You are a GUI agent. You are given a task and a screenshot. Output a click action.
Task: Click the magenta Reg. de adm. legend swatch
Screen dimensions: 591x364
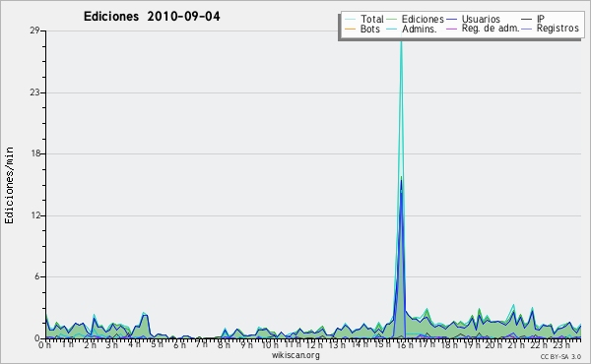451,29
